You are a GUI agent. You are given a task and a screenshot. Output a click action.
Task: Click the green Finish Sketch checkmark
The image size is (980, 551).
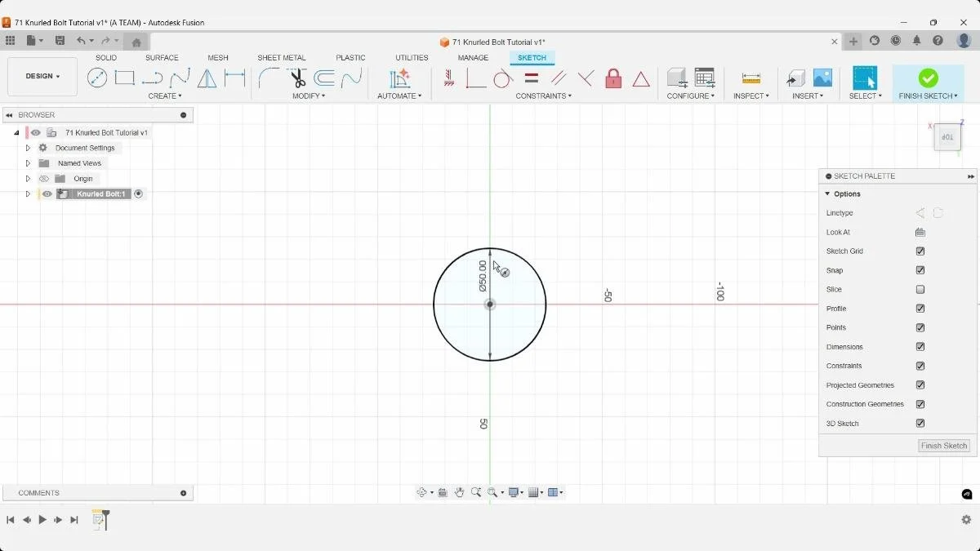click(x=929, y=78)
